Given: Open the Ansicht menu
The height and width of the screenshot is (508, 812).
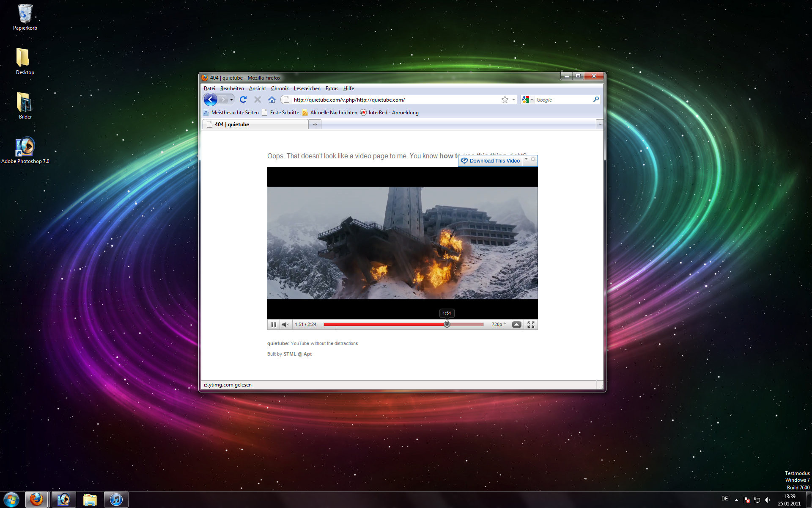Looking at the screenshot, I should (257, 88).
